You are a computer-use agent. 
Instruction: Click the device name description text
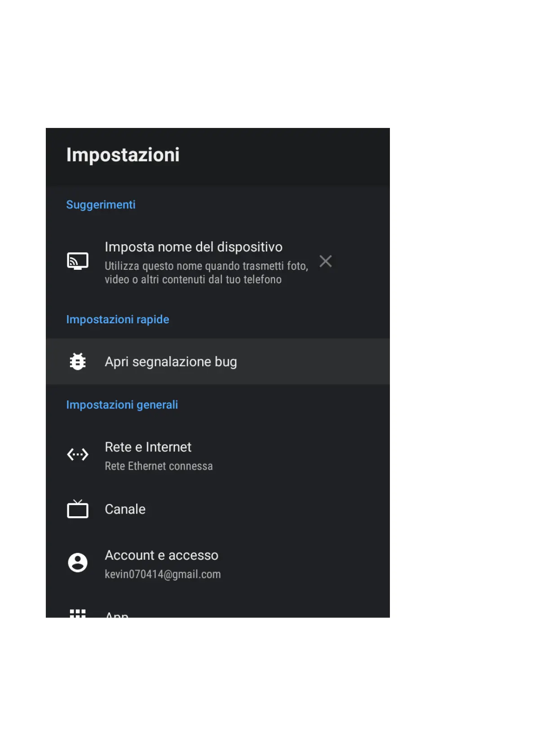(206, 273)
